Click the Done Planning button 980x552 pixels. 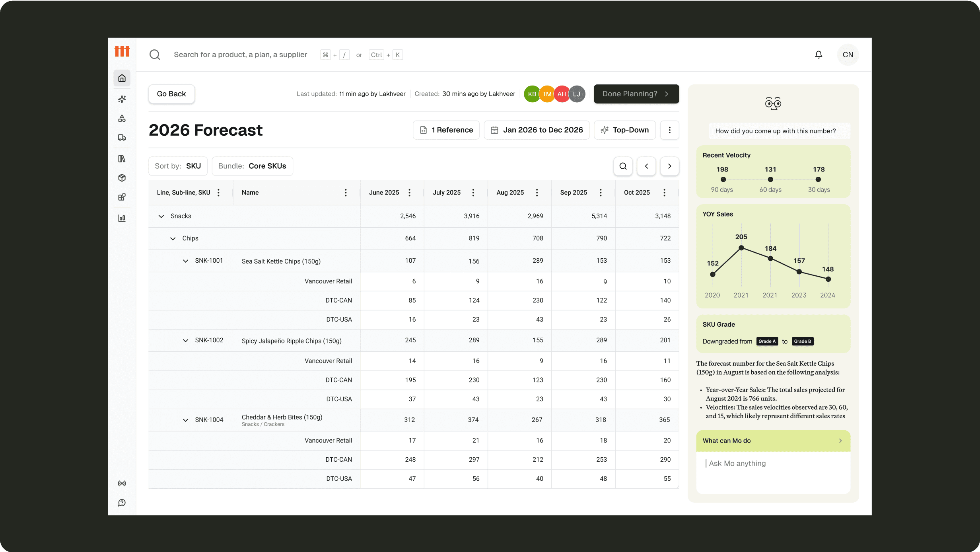[636, 94]
